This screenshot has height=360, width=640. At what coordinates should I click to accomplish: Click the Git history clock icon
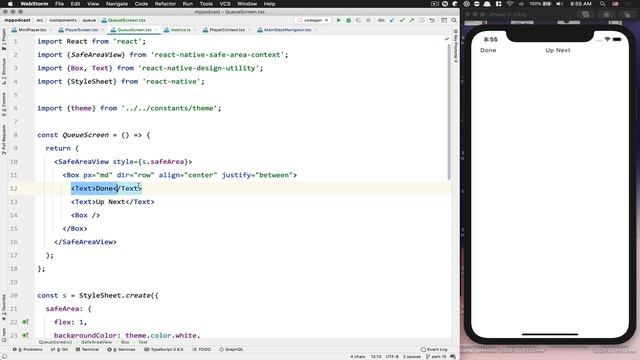tap(422, 20)
